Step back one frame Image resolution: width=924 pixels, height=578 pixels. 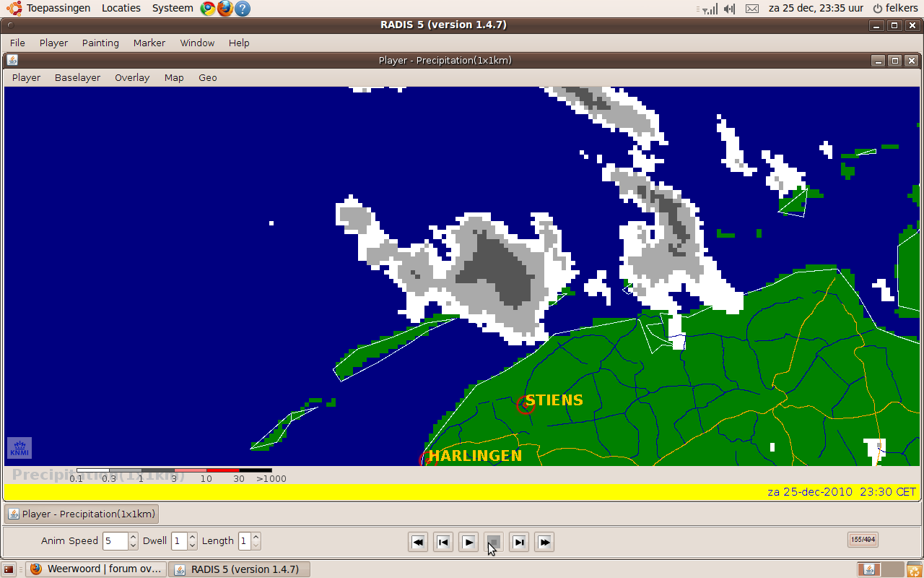click(443, 542)
